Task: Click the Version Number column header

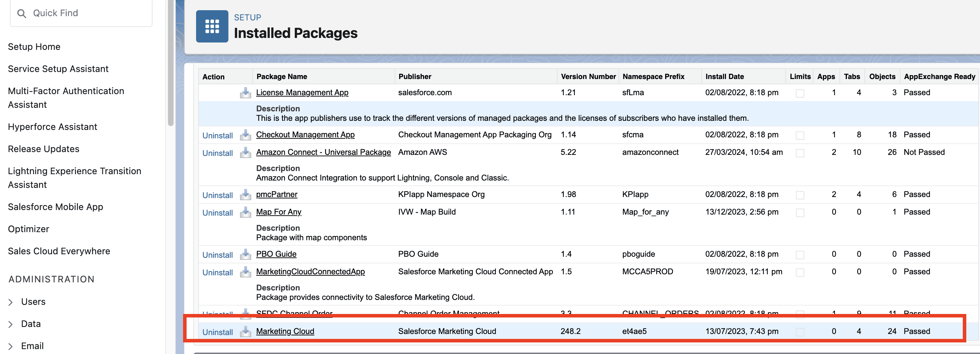Action: point(588,77)
